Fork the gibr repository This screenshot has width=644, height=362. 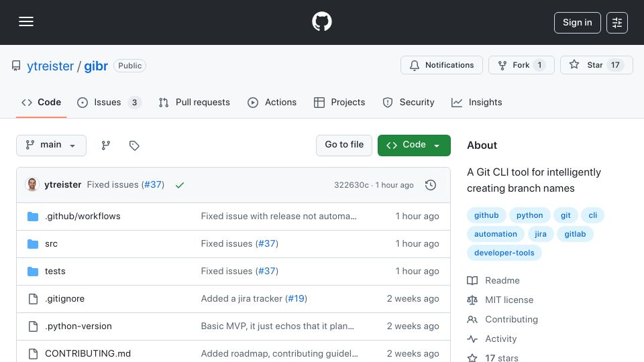coord(521,65)
